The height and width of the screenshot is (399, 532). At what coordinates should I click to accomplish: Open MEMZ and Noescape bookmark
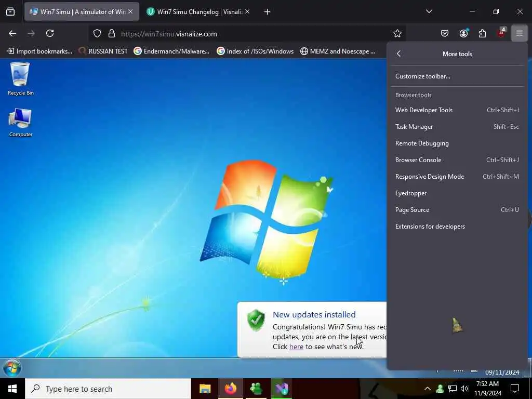tap(338, 51)
